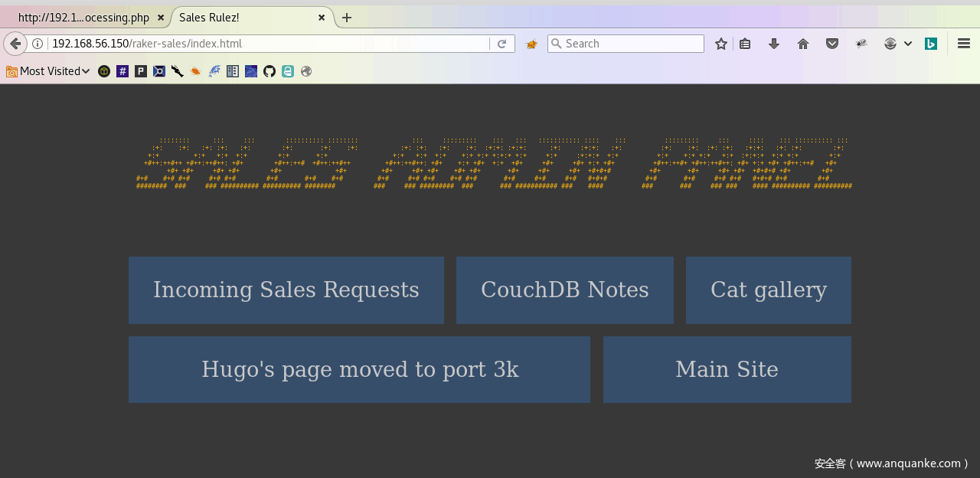Screen dimensions: 980x478
Task: Expand the arrow next to the proxy extension icon
Action: point(908,44)
